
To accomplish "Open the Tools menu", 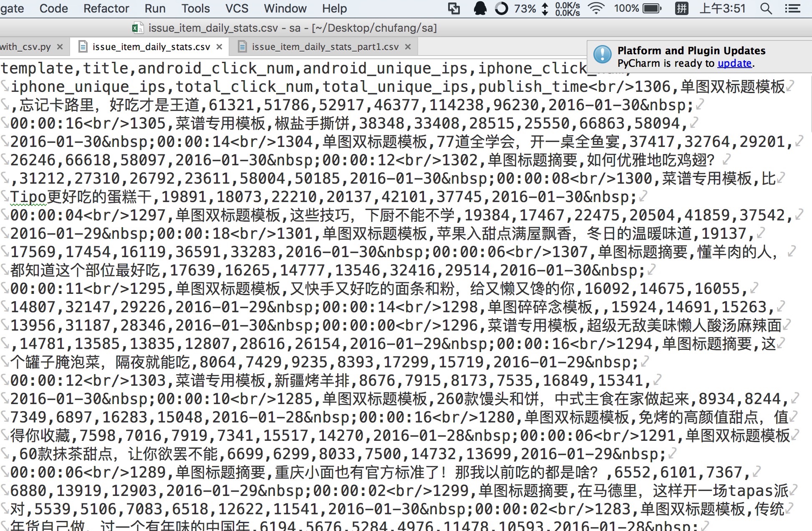I will click(x=196, y=8).
